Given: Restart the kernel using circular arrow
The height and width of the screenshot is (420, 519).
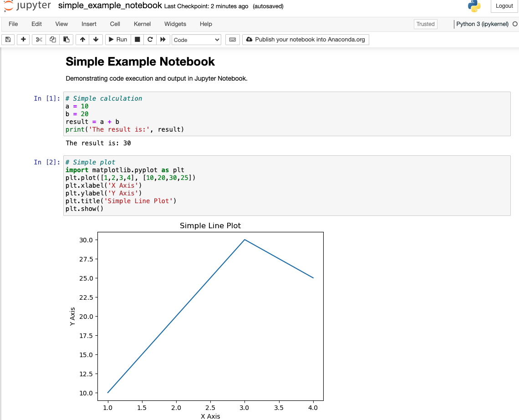Looking at the screenshot, I should coord(150,40).
